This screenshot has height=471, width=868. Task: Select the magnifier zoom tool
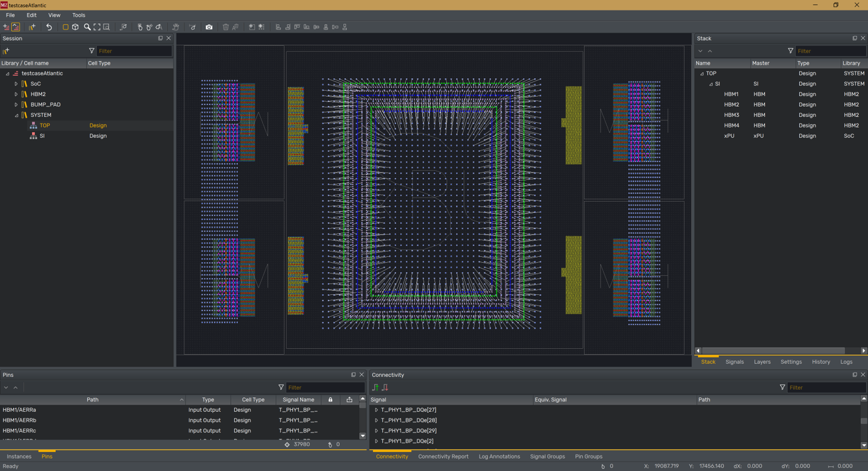[87, 27]
